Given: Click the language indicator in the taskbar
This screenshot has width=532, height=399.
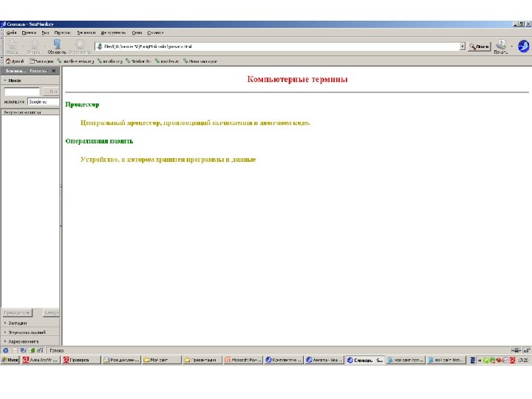Looking at the screenshot, I should point(472,360).
